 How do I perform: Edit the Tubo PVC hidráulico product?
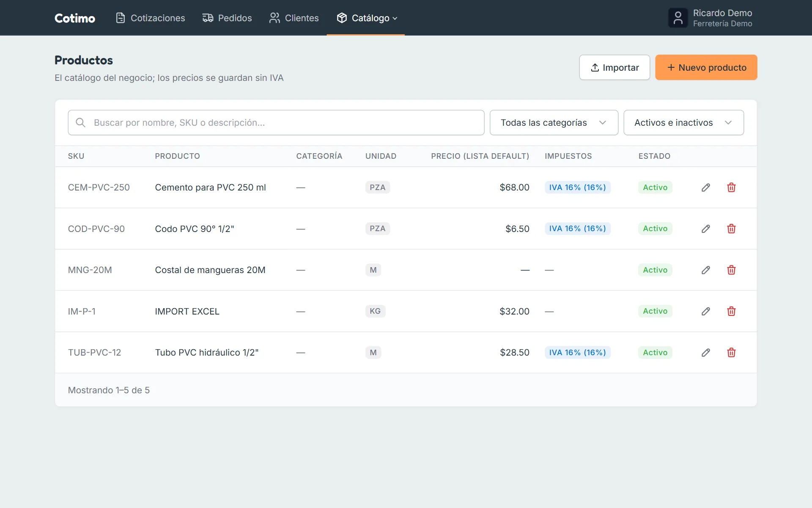(705, 353)
